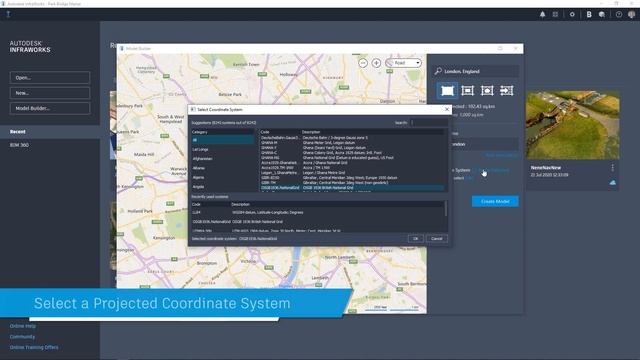The width and height of the screenshot is (640, 360).
Task: Click the London, England location search field
Action: point(476,71)
